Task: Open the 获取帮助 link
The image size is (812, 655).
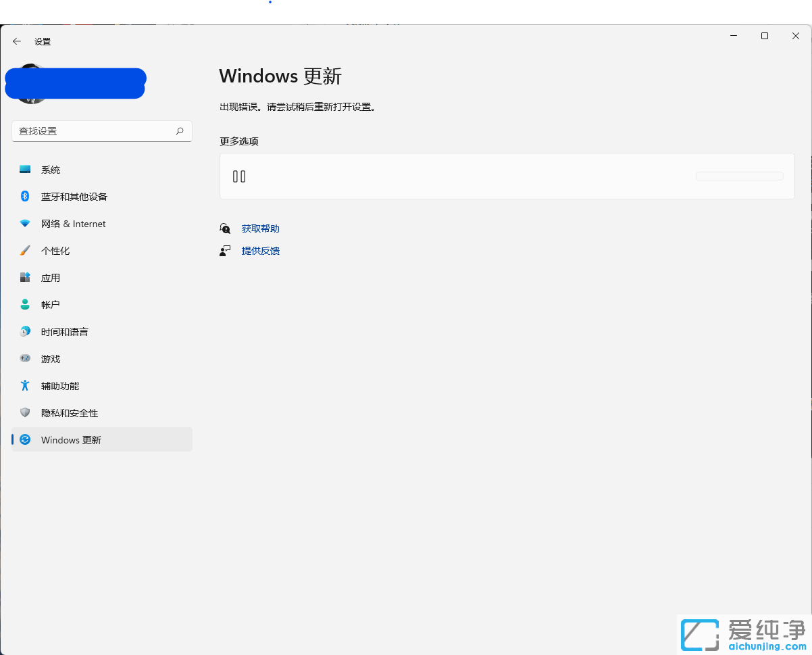Action: [260, 228]
